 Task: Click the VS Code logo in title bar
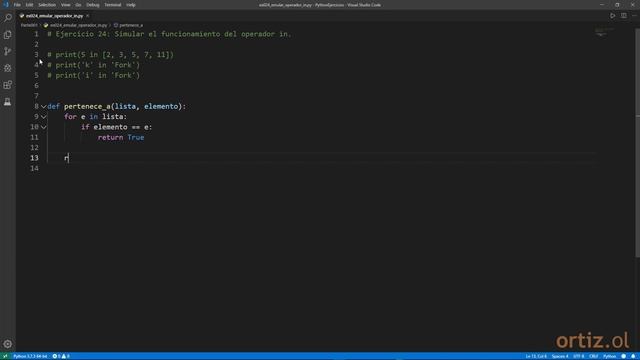6,5
